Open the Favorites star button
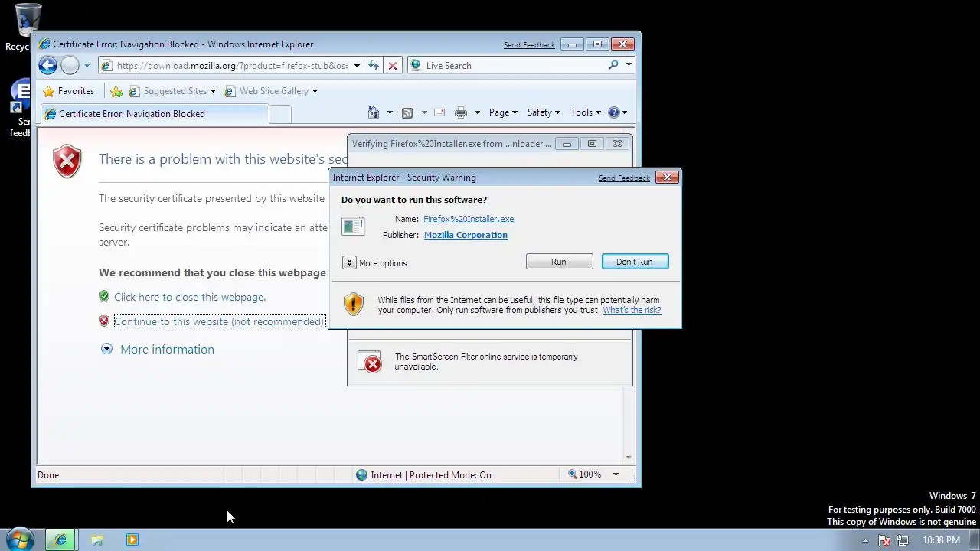 click(68, 91)
